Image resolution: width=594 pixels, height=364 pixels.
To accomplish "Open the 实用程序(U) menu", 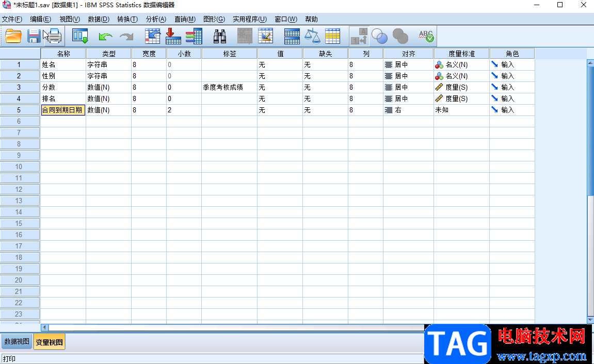I will [250, 19].
